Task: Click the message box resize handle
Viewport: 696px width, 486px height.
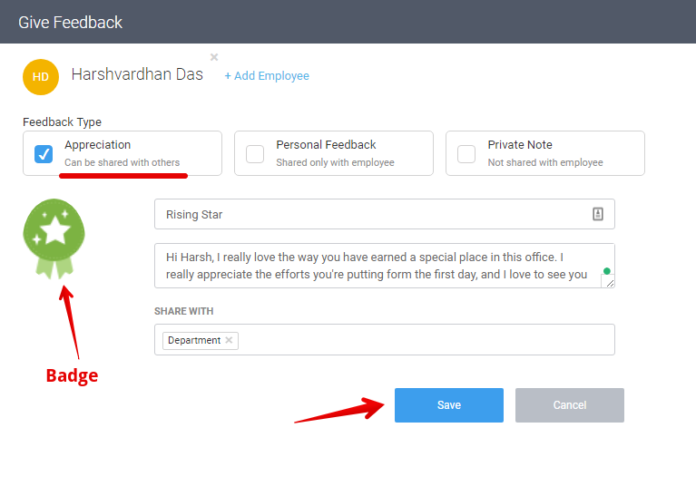Action: (x=609, y=283)
